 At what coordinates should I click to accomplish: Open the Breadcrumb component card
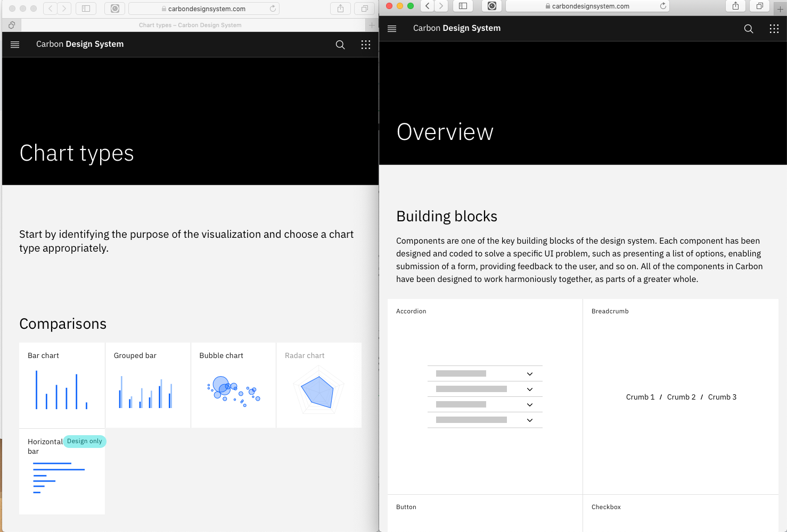pyautogui.click(x=681, y=396)
